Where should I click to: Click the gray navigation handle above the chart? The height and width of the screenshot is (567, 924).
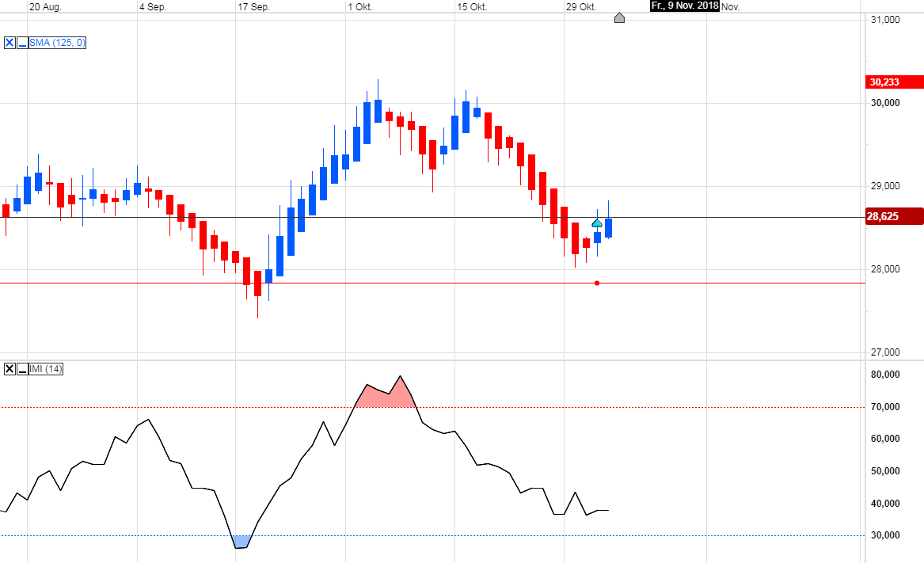pos(619,17)
